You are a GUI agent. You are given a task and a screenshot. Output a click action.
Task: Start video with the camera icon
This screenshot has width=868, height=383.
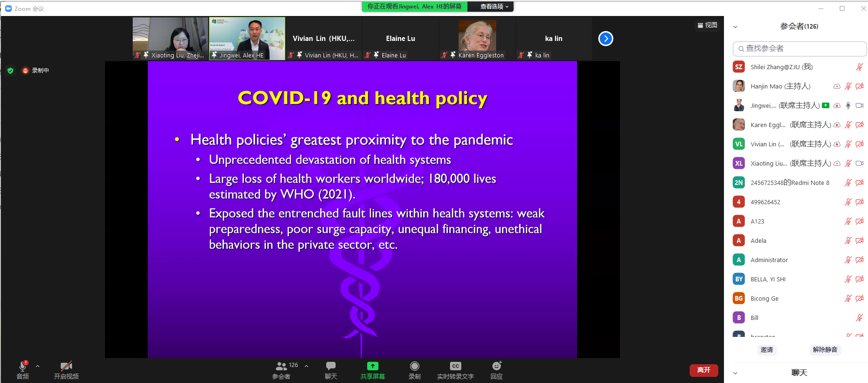coord(66,366)
